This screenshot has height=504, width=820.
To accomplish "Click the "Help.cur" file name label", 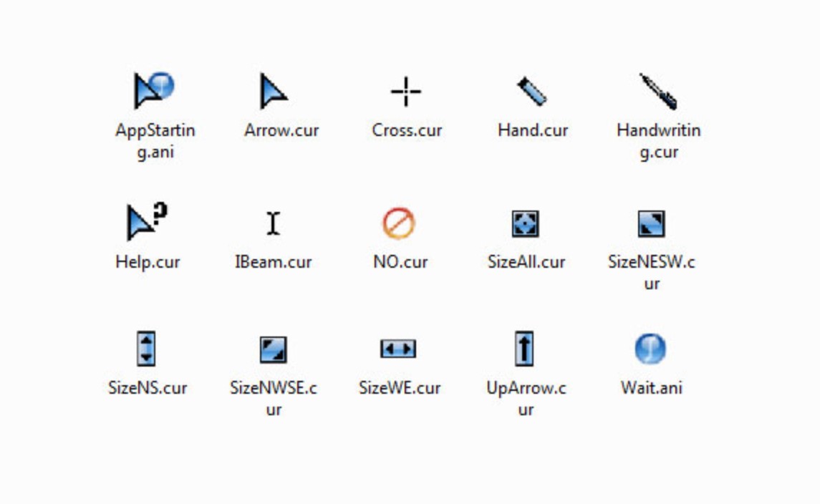I will point(148,261).
